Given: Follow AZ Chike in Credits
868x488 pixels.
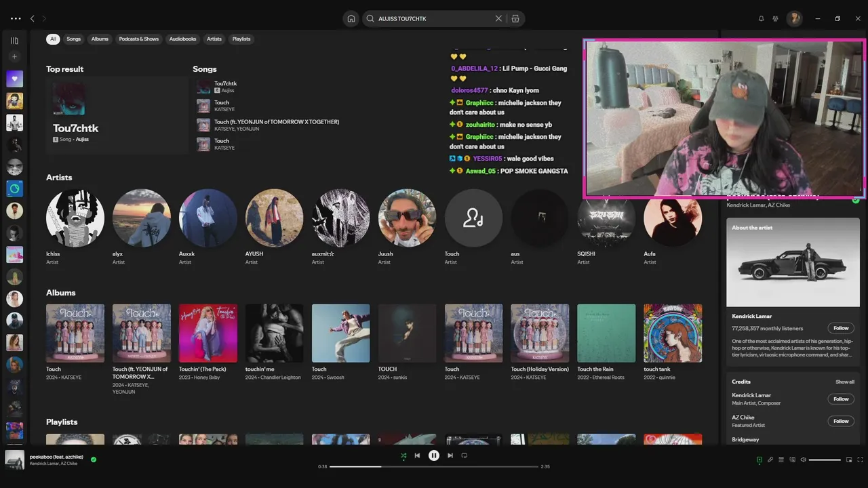Looking at the screenshot, I should pos(841,421).
